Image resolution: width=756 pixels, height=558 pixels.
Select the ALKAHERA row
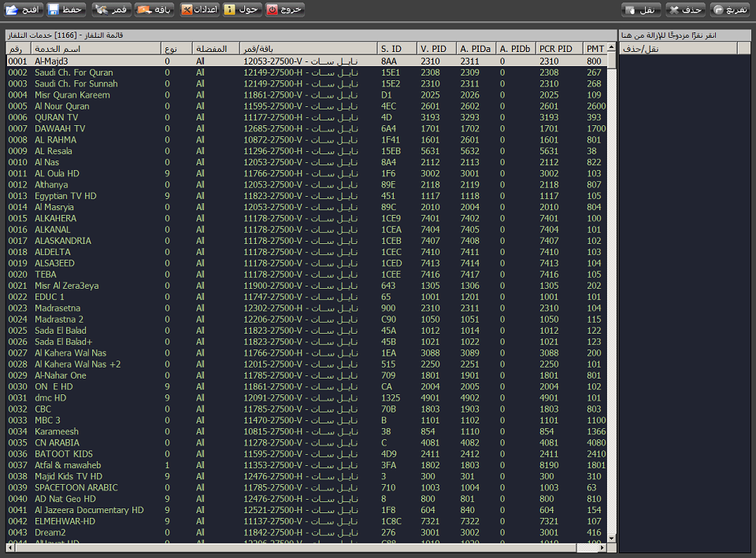306,218
